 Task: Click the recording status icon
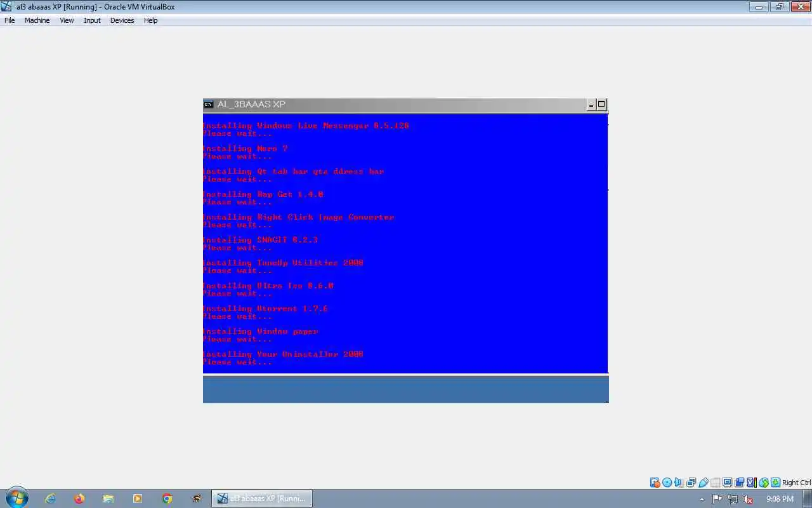[739, 483]
